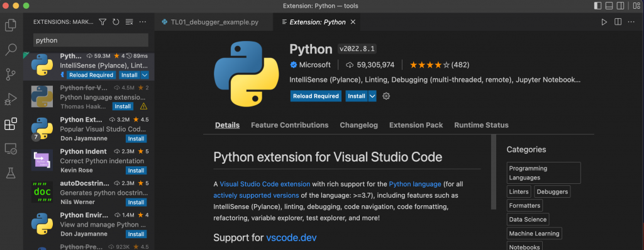This screenshot has width=644, height=250.
Task: Open the Search view icon
Action: coord(11,50)
